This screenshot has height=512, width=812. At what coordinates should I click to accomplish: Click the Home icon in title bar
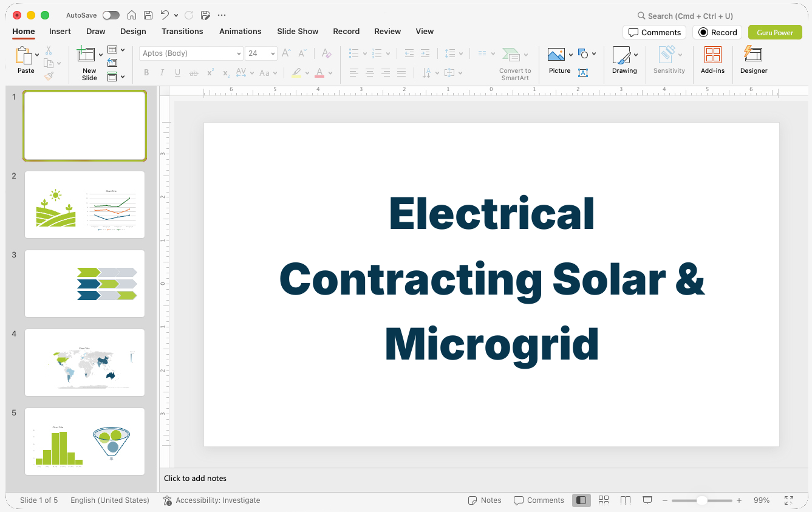[x=132, y=15]
